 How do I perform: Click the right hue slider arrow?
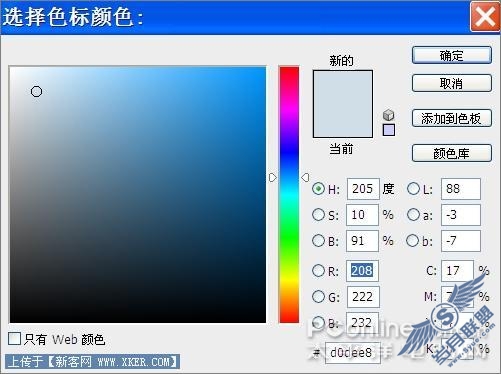pos(305,177)
